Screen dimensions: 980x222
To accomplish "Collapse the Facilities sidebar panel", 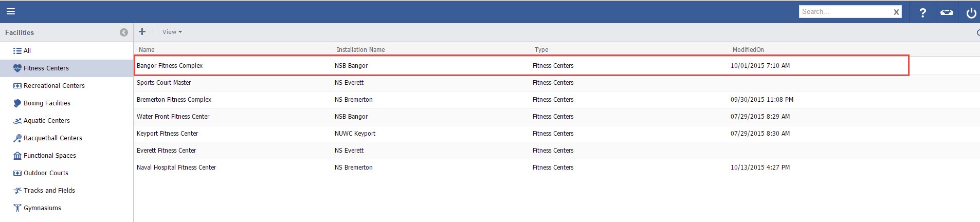I will [124, 32].
